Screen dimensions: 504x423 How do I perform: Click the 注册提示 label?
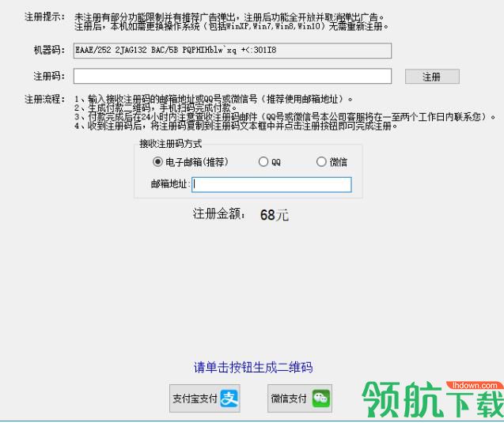point(44,17)
